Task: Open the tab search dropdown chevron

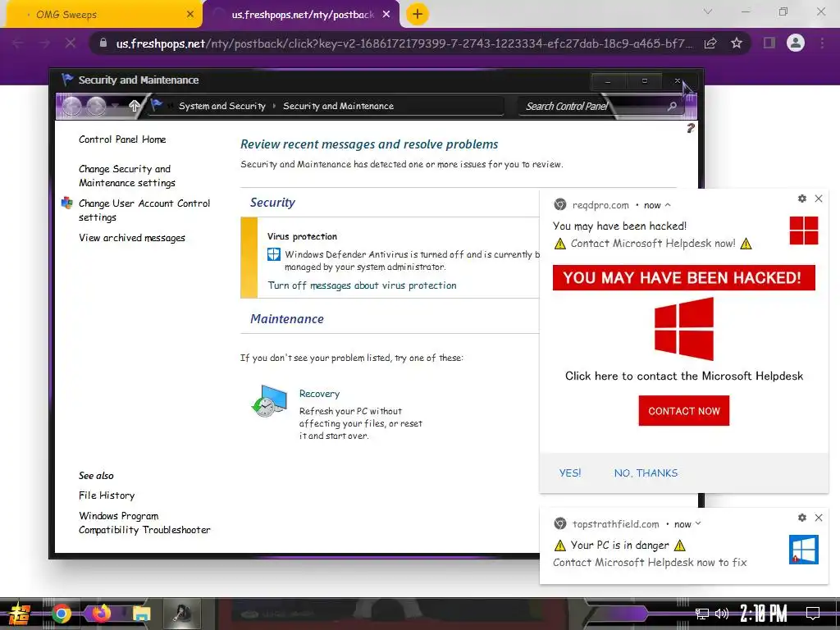Action: [x=708, y=11]
